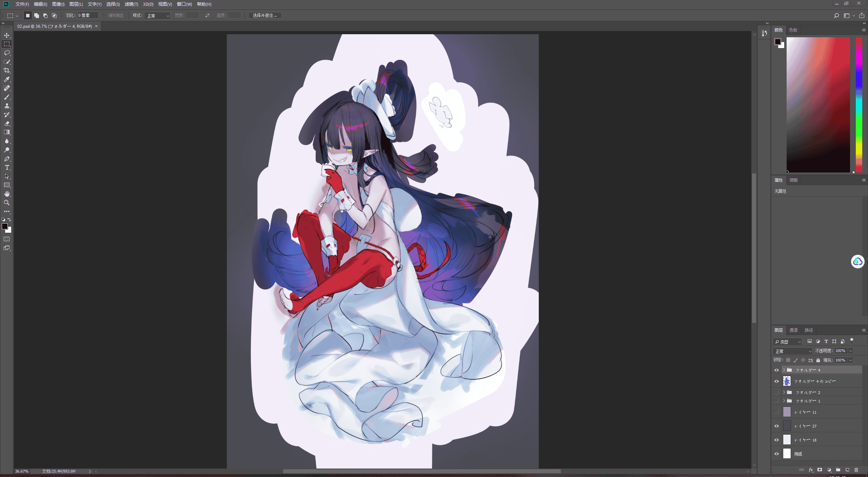The width and height of the screenshot is (868, 477).
Task: Click the search icon in options bar
Action: [x=836, y=16]
